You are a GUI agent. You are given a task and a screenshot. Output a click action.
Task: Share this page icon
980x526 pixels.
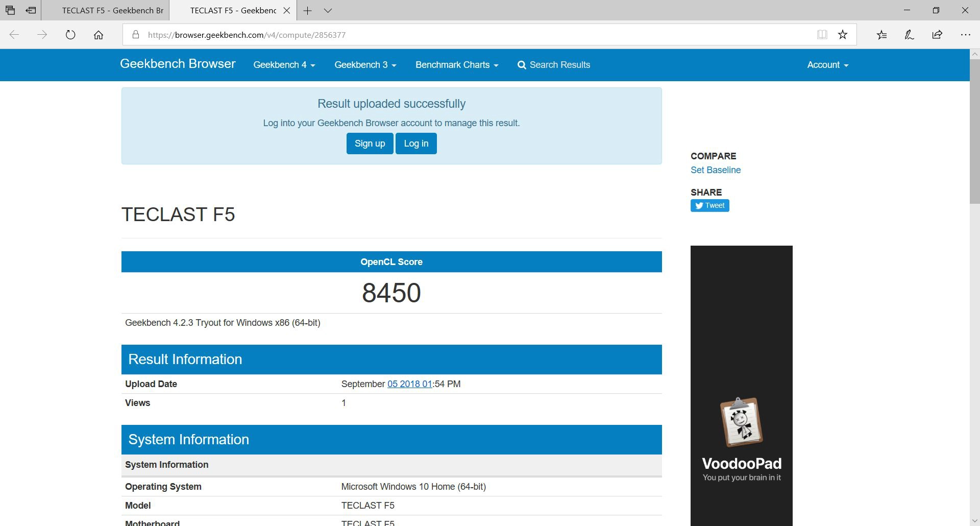(x=937, y=35)
